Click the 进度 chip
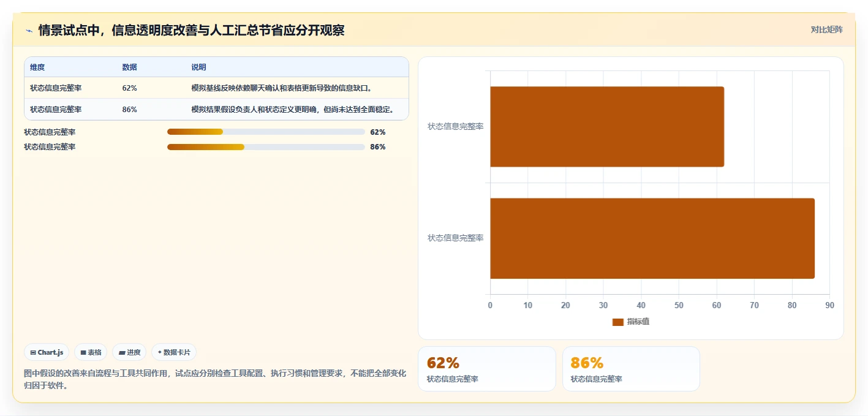This screenshot has width=868, height=416. click(129, 352)
